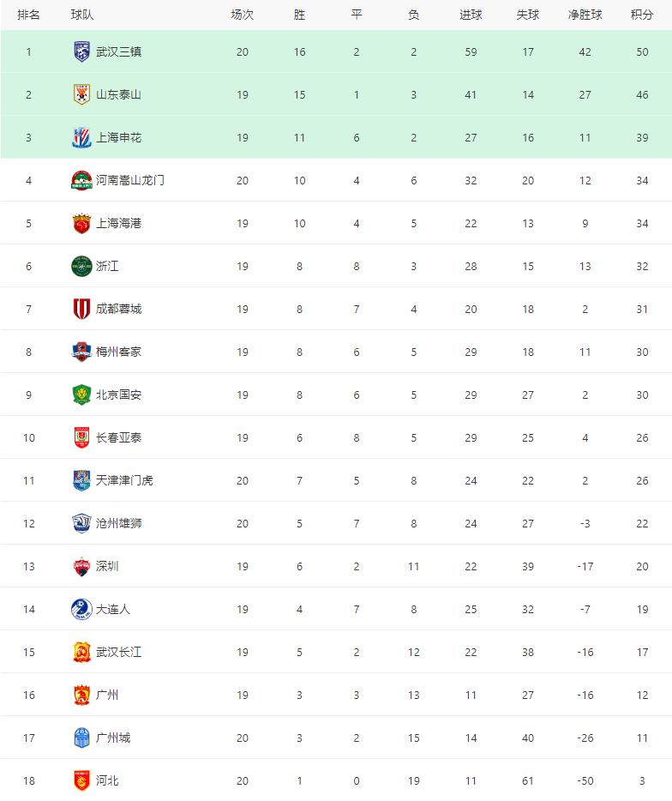Click the 进球 column header
672x801 pixels.
(x=471, y=15)
